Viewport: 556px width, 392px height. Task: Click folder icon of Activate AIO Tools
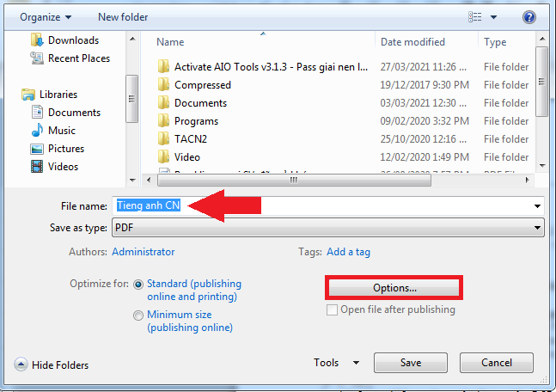(x=163, y=67)
